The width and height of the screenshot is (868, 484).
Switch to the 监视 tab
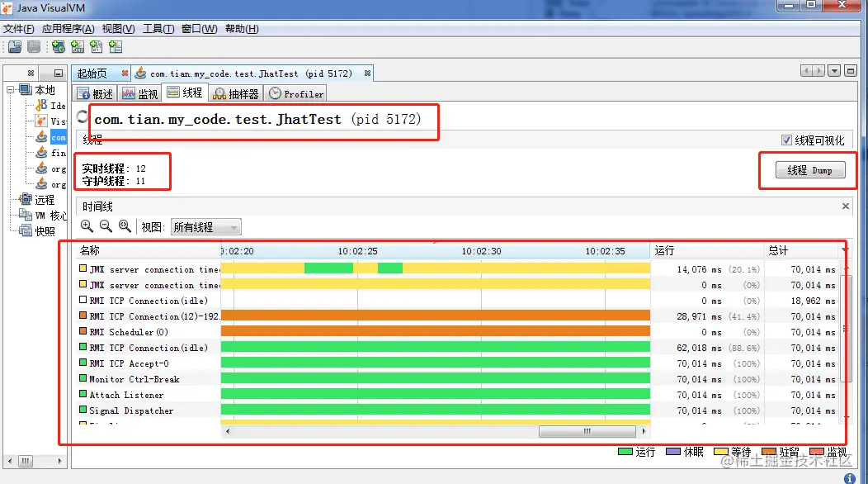[x=140, y=93]
